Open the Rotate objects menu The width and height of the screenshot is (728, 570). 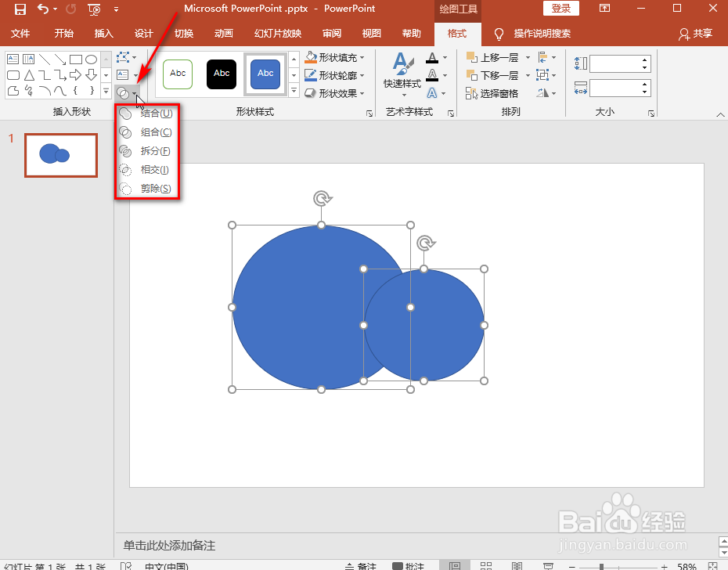(x=546, y=93)
